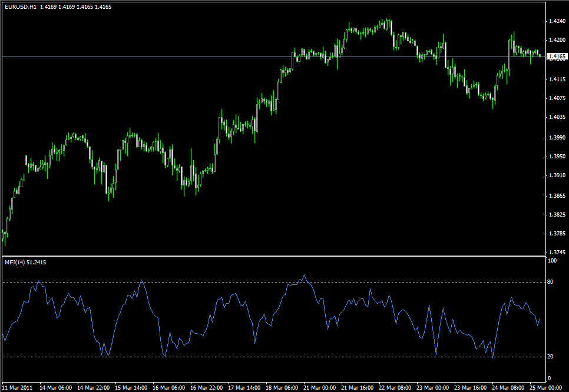Click the MFI overbought level label 80
Viewport: 569px width, 392px height.
(x=551, y=282)
